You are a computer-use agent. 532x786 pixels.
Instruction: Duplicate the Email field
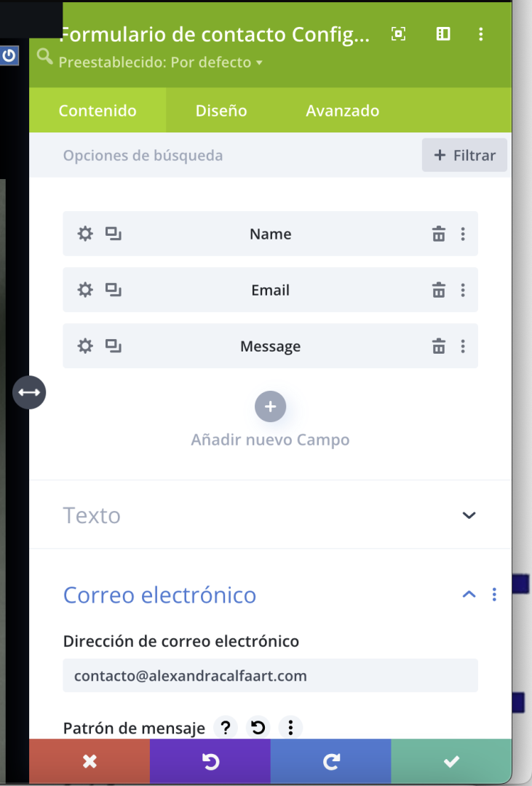coord(114,290)
